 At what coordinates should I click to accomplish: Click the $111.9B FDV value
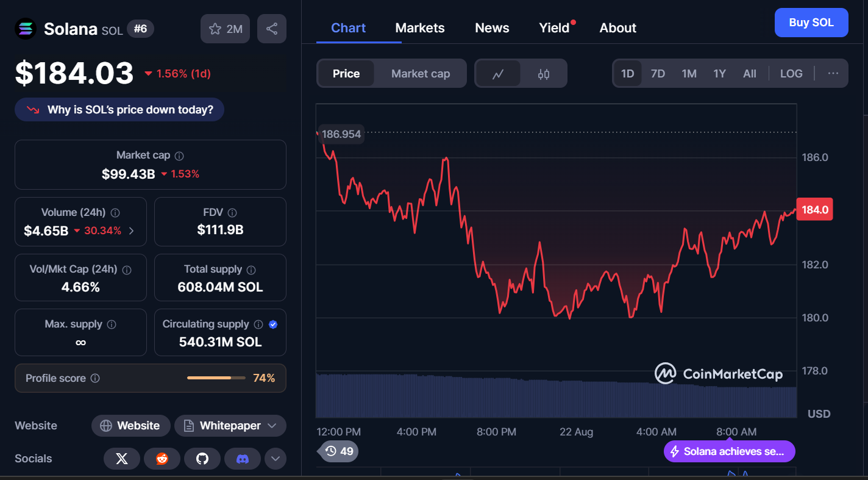click(220, 230)
